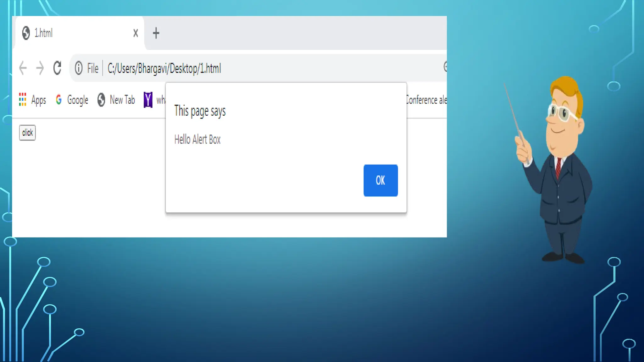Close the 1.html tab
Viewport: 644px width, 362px height.
click(x=136, y=33)
